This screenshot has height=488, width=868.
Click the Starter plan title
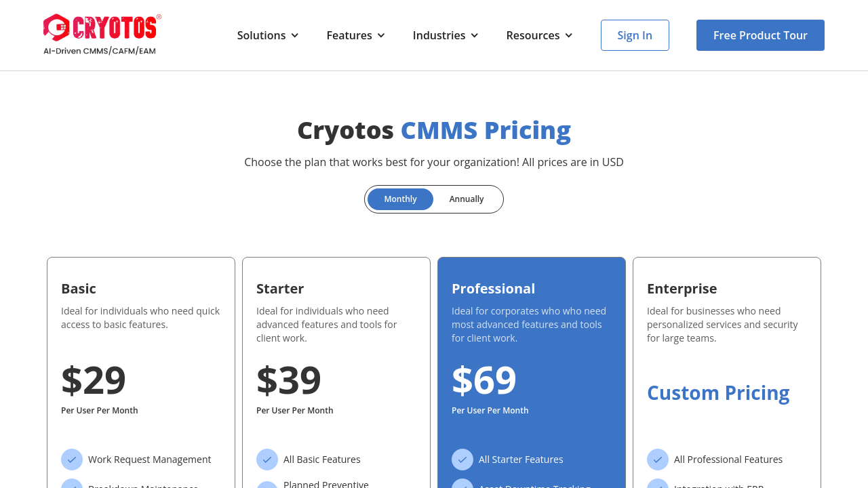(280, 289)
